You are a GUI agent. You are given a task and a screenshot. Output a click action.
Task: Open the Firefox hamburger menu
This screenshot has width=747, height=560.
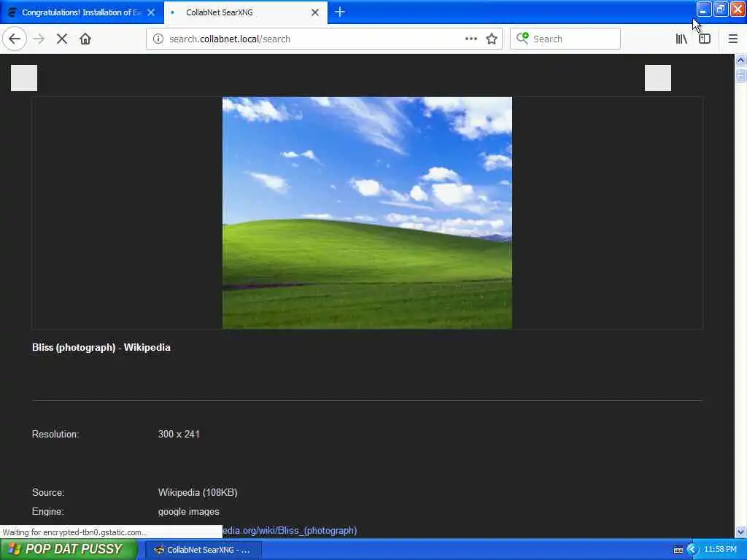tap(732, 39)
